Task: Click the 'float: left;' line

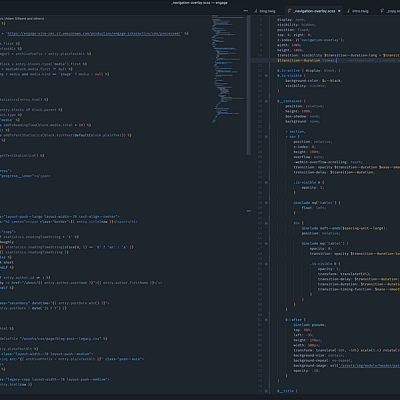Action: tap(313, 208)
